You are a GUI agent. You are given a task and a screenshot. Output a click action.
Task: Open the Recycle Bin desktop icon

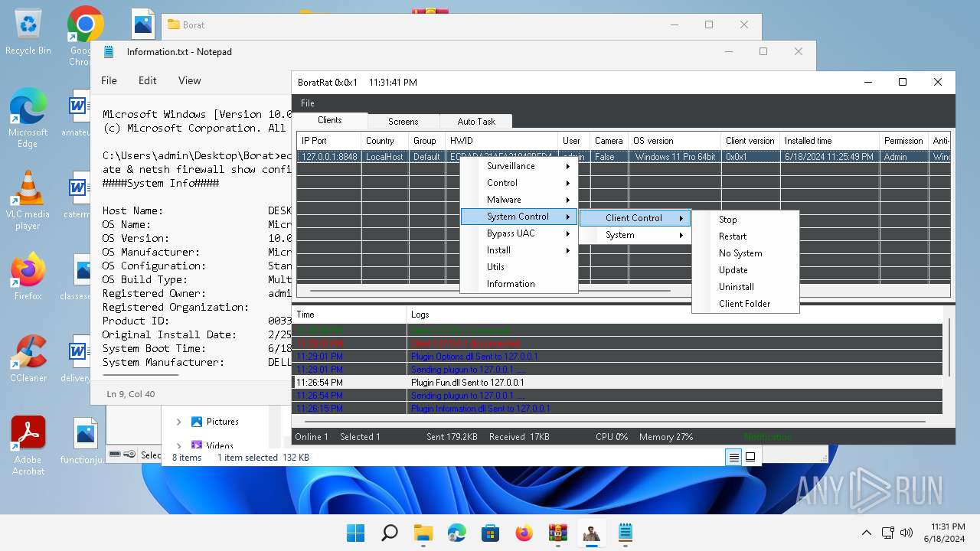pos(28,32)
